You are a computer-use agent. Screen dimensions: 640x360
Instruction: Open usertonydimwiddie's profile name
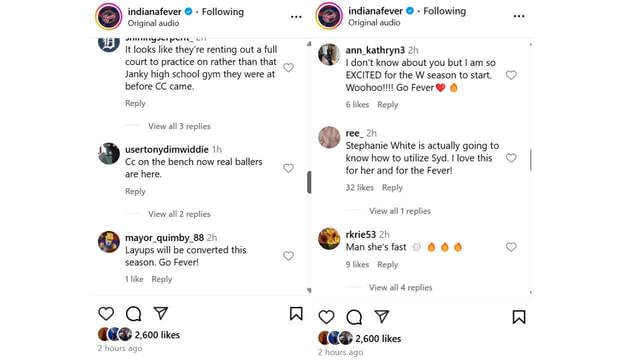point(167,149)
